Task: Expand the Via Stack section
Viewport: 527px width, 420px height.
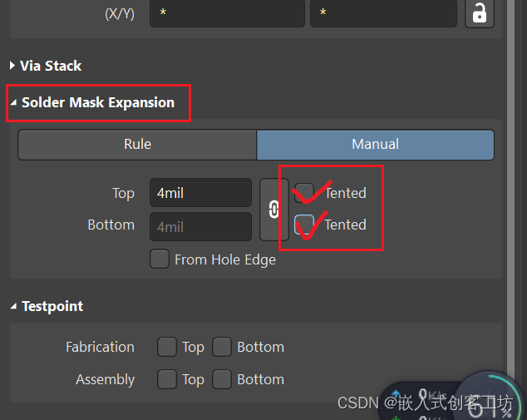Action: coord(12,66)
